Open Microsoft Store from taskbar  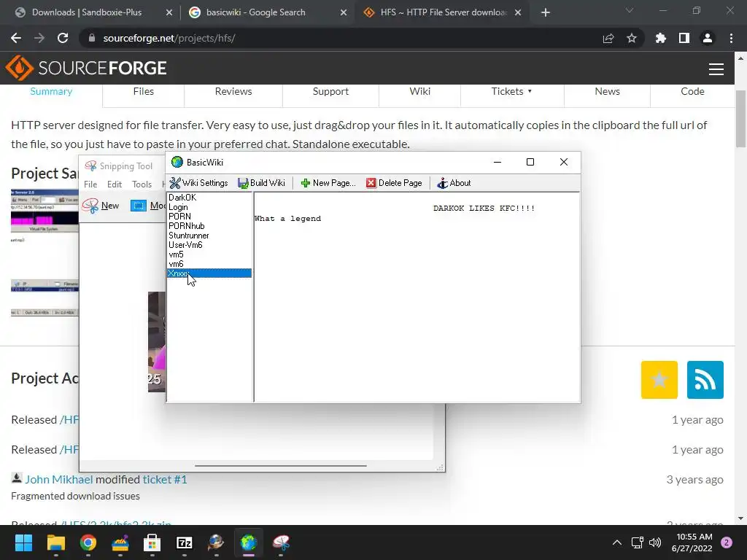152,542
